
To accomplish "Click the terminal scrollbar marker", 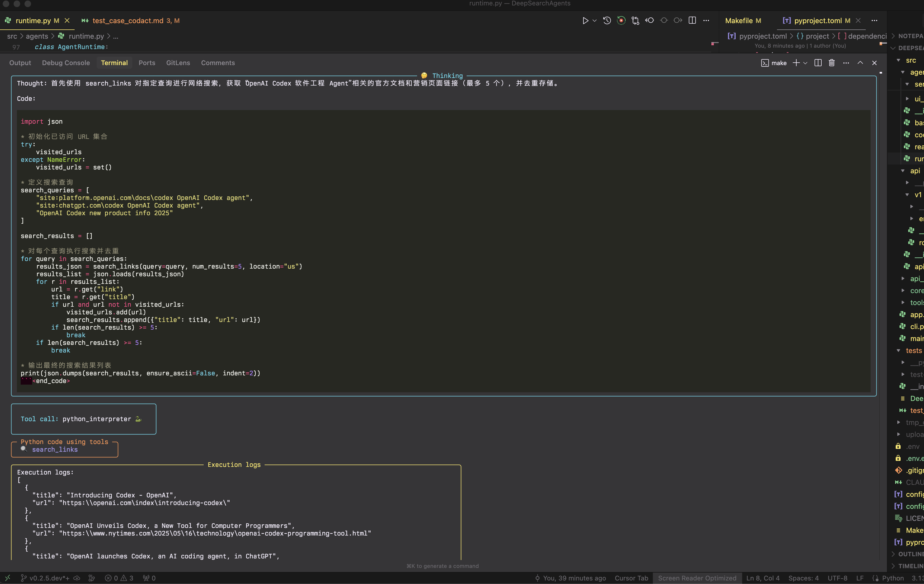I will [x=881, y=72].
